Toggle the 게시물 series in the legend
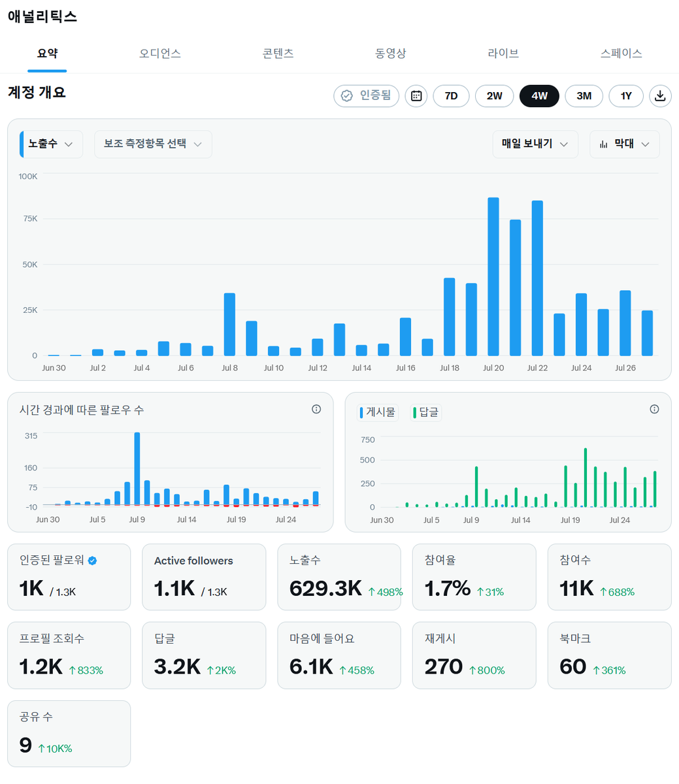The height and width of the screenshot is (784, 679). click(x=378, y=412)
